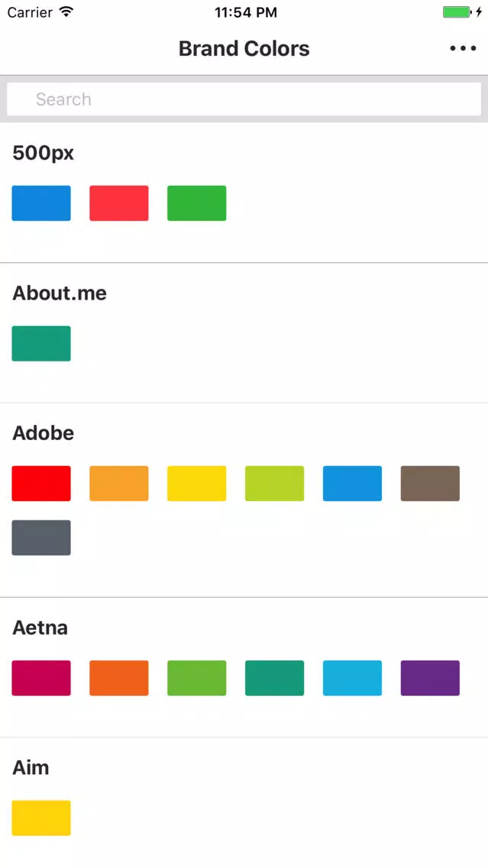Screen dimensions: 488x868
Task: Pick the teal About.me color swatch
Action: click(41, 343)
